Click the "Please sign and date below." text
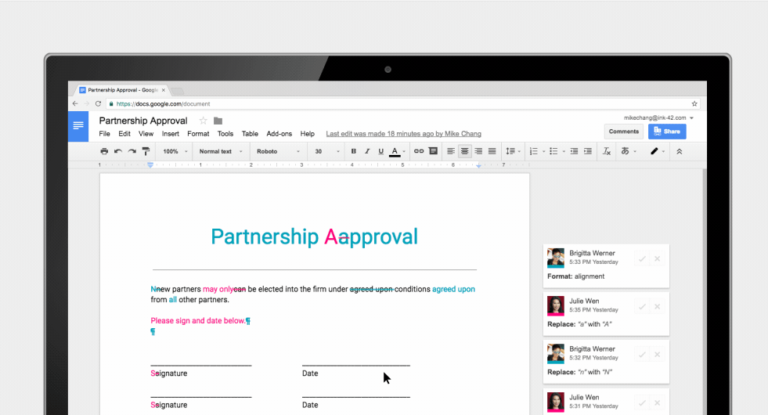768x415 pixels. point(198,321)
